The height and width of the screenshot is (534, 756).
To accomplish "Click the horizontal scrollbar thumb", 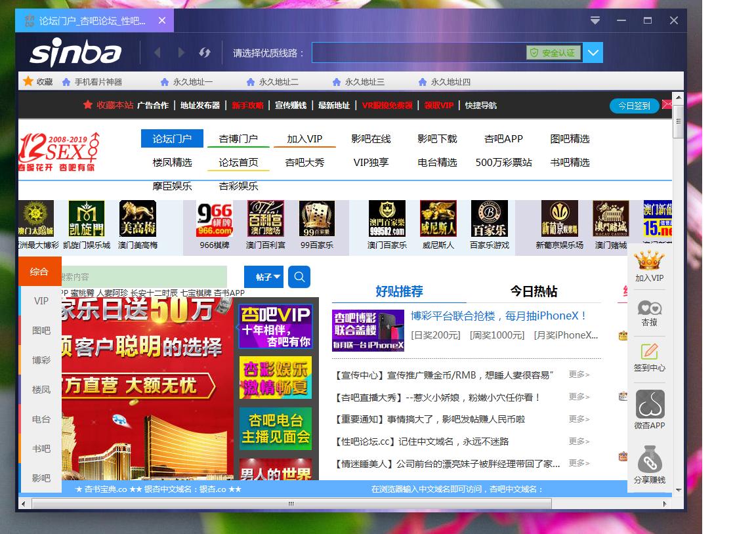I will [x=291, y=504].
